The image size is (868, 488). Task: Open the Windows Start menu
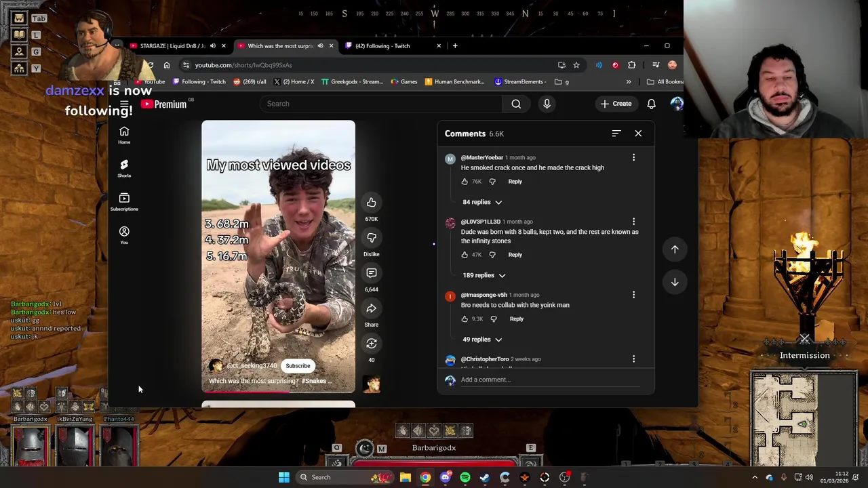(284, 477)
